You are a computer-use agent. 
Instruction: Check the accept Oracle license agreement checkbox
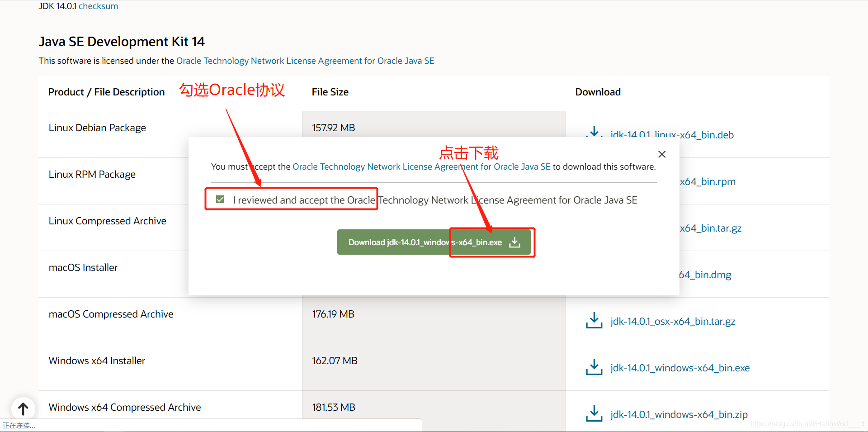[x=220, y=199]
